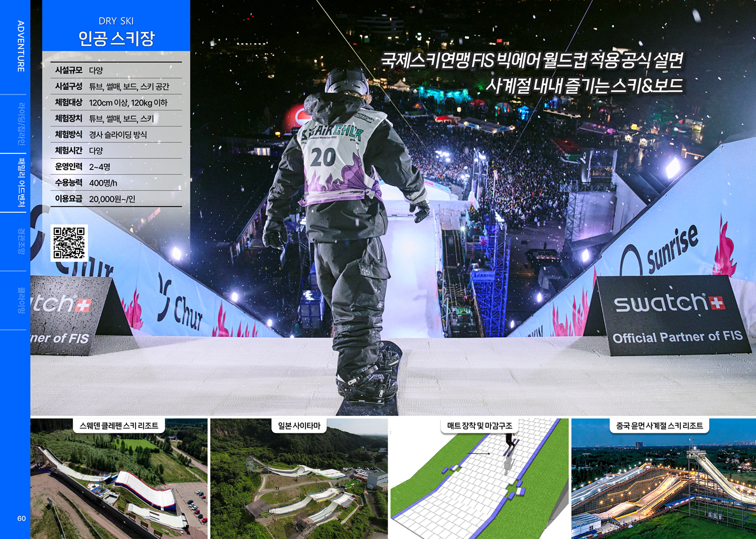This screenshot has height=539, width=756.
Task: Open the 일본 사이타마 photo thumbnail
Action: coord(299,479)
